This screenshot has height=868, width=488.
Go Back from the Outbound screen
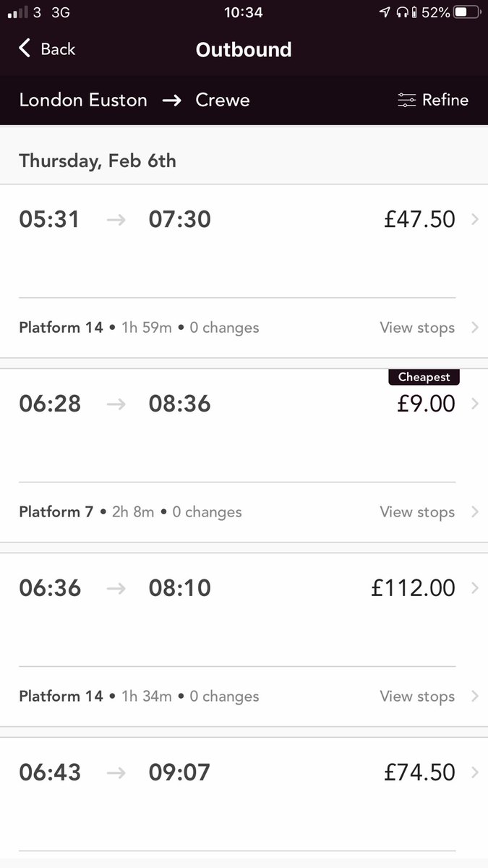[47, 49]
